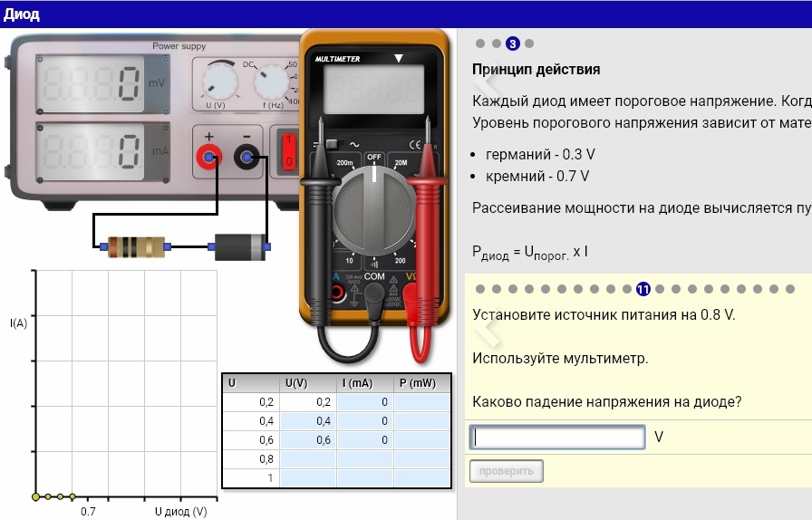Click the U (V) voltage knob
Viewport: 812px width, 520px height.
click(217, 82)
